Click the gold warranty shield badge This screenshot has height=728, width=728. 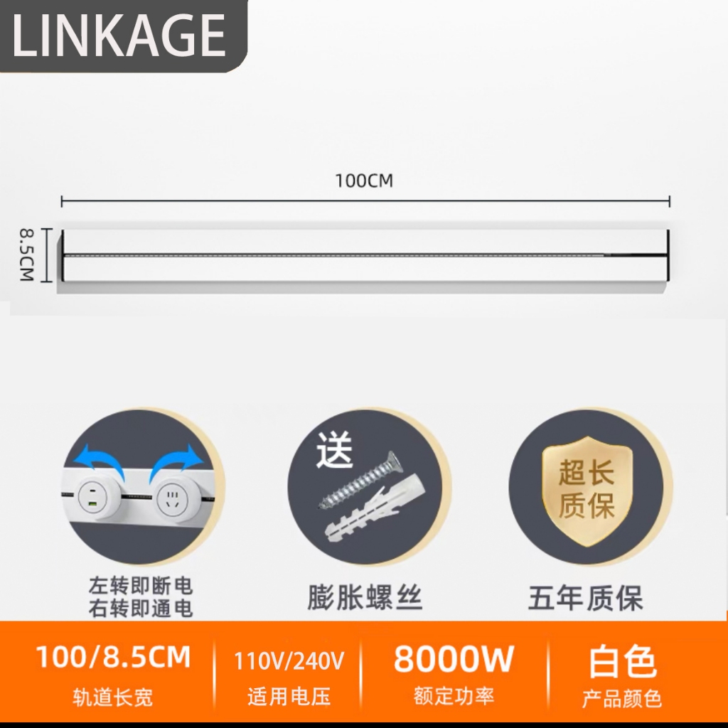[x=587, y=491]
